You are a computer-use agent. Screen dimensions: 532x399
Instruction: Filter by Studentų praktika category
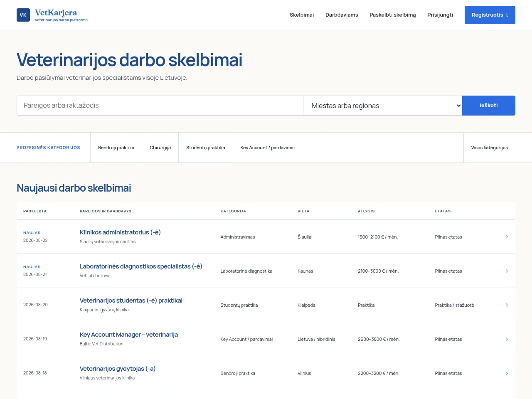click(x=206, y=148)
